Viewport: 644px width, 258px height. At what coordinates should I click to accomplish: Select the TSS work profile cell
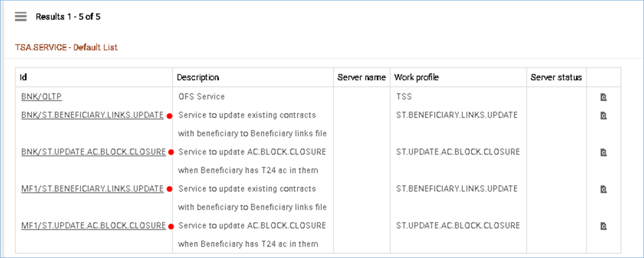tap(404, 97)
